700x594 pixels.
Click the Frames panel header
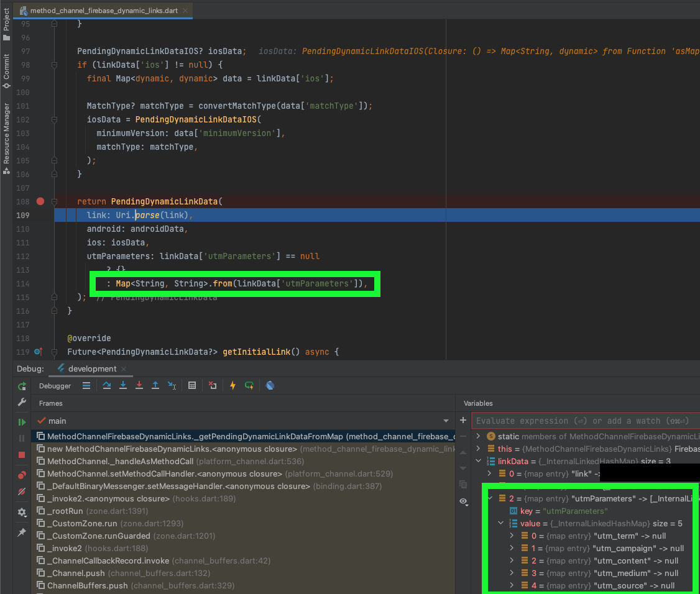tap(50, 403)
